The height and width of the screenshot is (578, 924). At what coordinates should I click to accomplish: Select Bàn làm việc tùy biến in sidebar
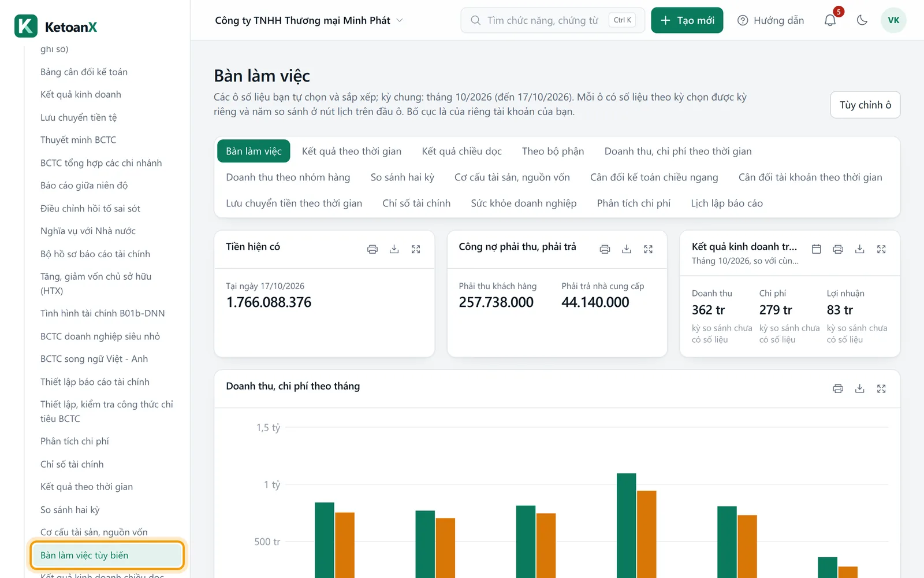coord(107,555)
